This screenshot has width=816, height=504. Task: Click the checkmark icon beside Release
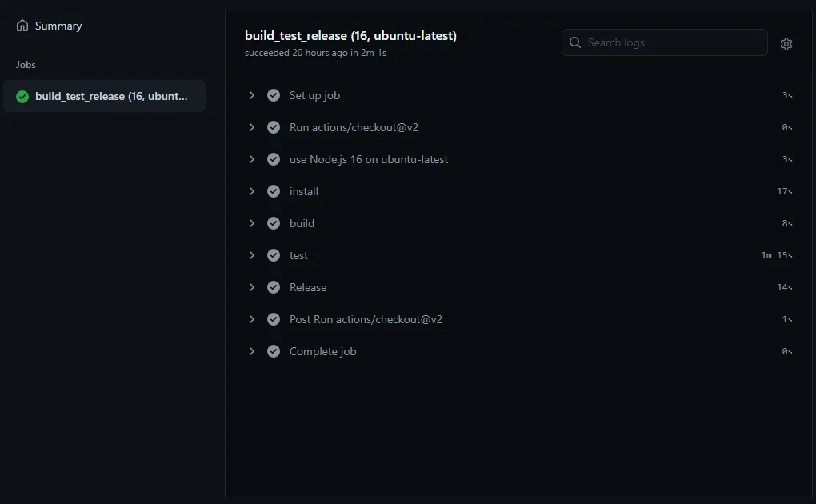coord(274,287)
